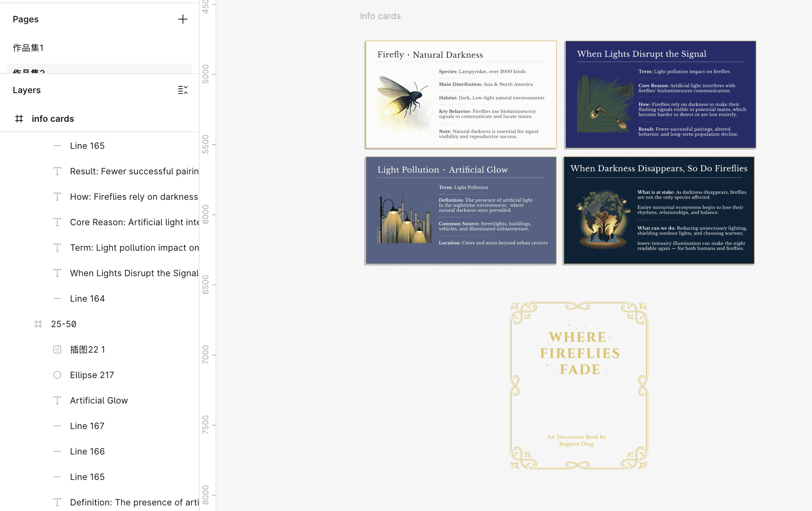Image resolution: width=812 pixels, height=511 pixels.
Task: Click the frame icon next to 25-50
Action: tap(38, 324)
